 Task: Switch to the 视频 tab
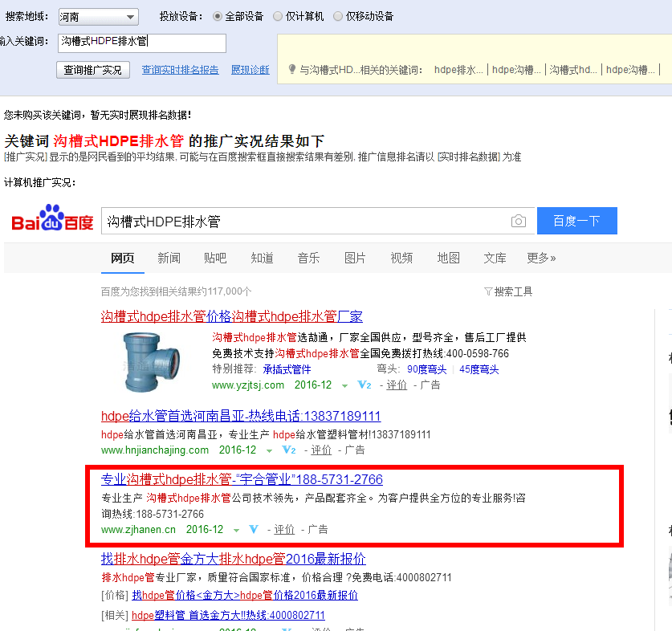coord(401,258)
